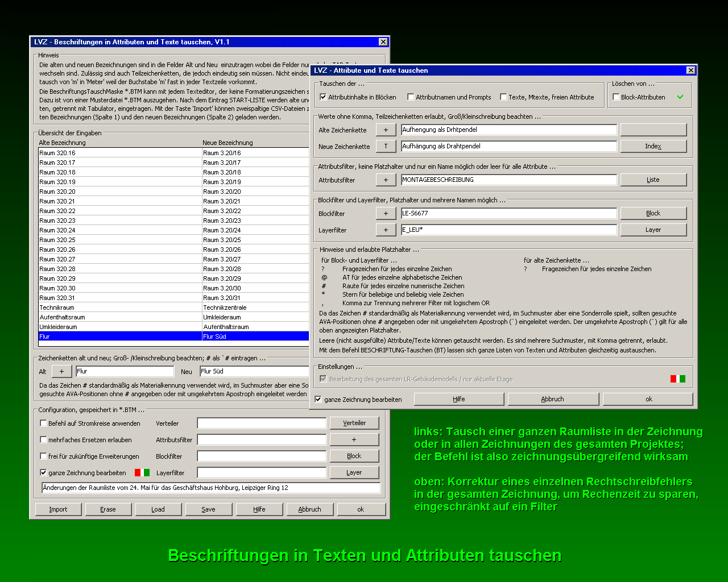The image size is (728, 582).
Task: Close the Beschriftungen tauschen V1.1 dialog
Action: coord(383,42)
